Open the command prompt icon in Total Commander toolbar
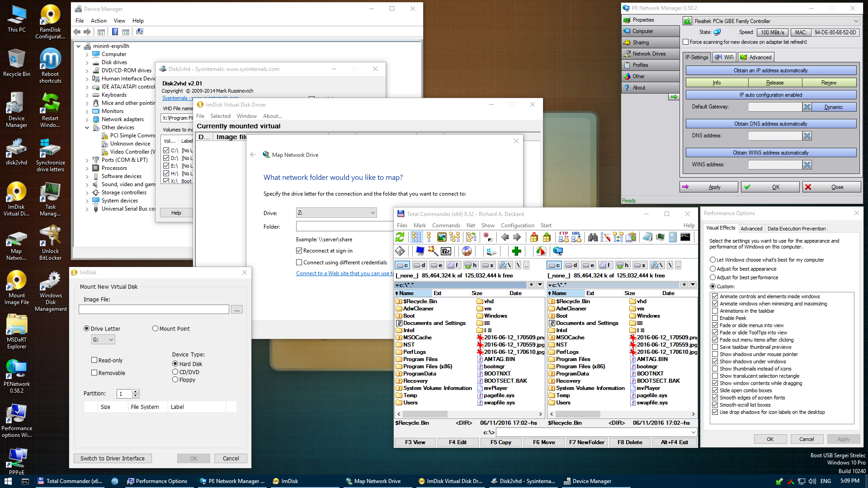This screenshot has height=488, width=868. 685,237
